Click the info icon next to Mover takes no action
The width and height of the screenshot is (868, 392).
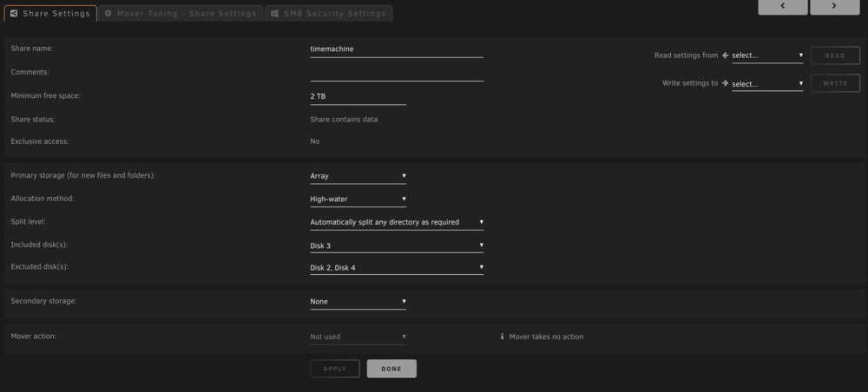pyautogui.click(x=502, y=336)
